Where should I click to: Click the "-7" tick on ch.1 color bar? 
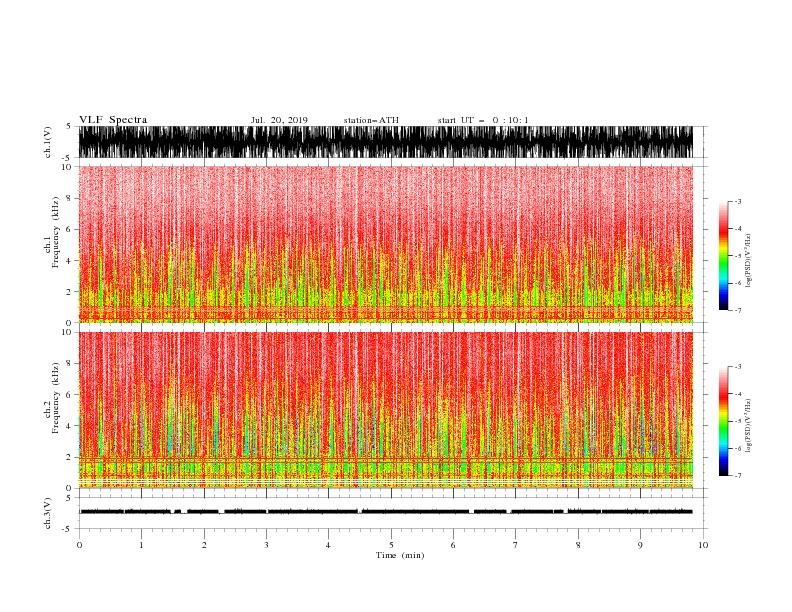coord(738,310)
